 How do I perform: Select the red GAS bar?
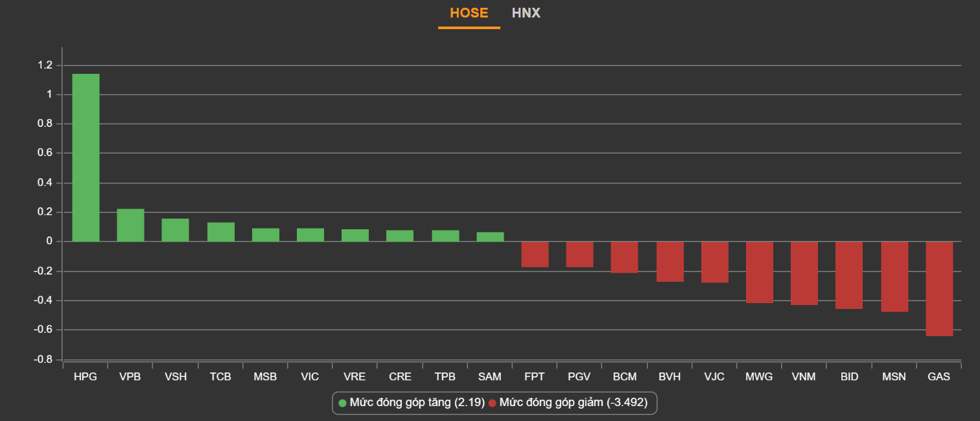click(x=939, y=289)
